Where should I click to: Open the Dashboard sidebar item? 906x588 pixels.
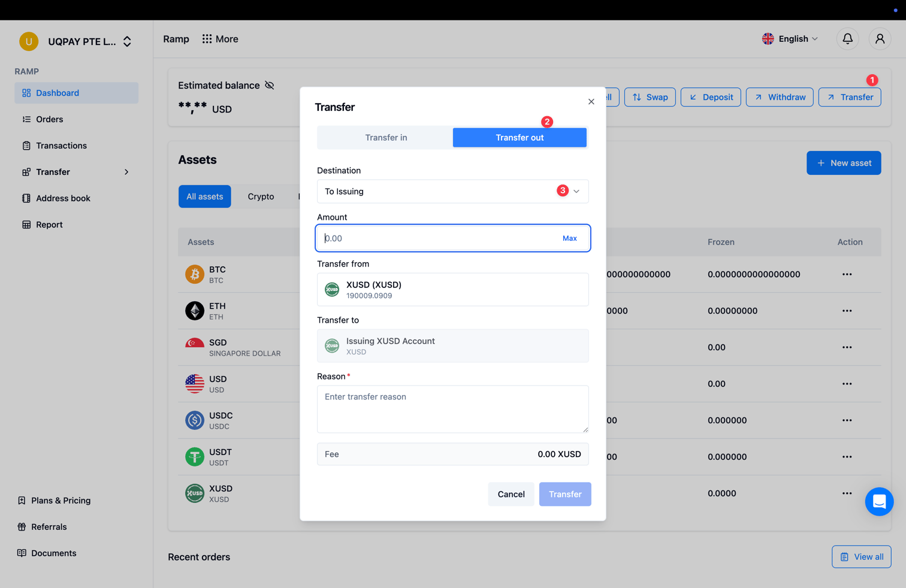point(76,93)
